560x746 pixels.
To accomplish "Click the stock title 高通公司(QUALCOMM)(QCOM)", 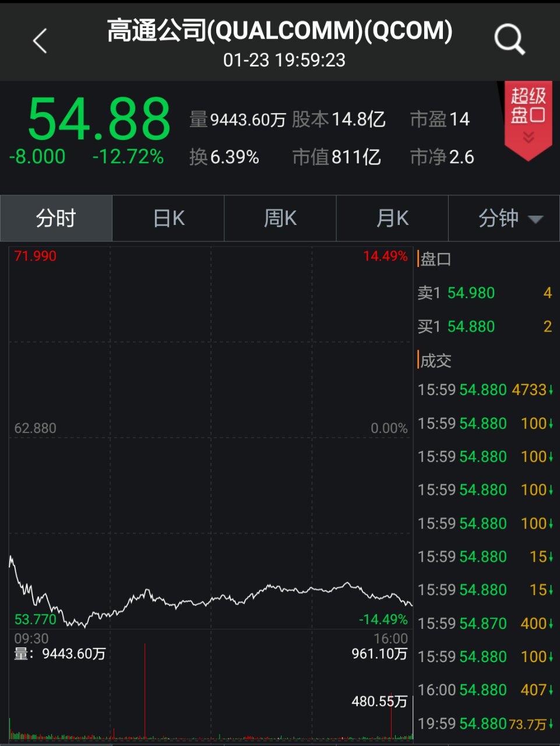I will pos(280,30).
